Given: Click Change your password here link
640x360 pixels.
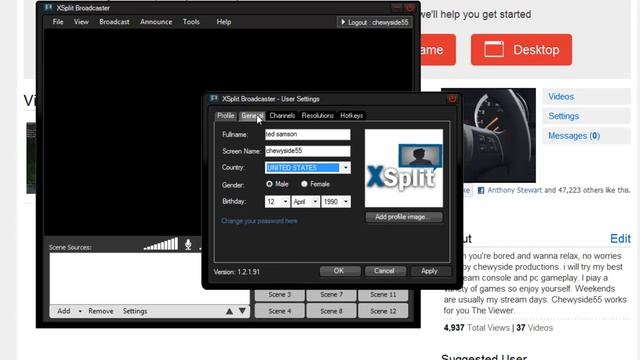Looking at the screenshot, I should coord(259,221).
